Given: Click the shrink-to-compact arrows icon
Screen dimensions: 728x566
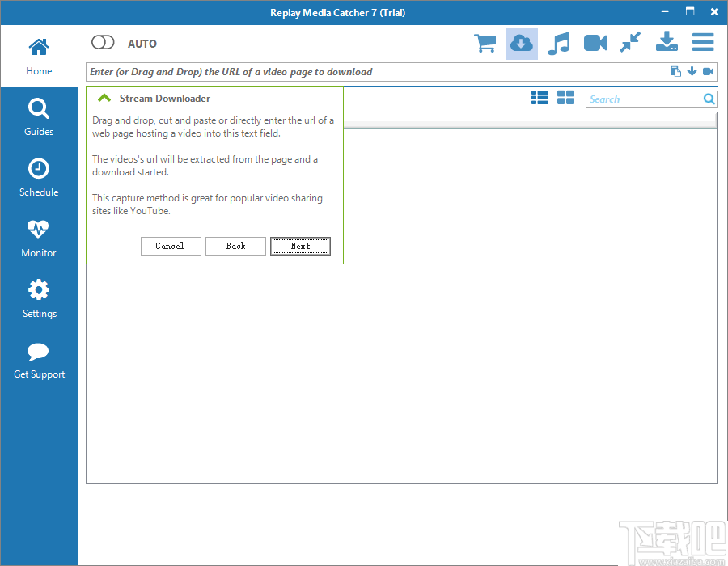Looking at the screenshot, I should (630, 42).
